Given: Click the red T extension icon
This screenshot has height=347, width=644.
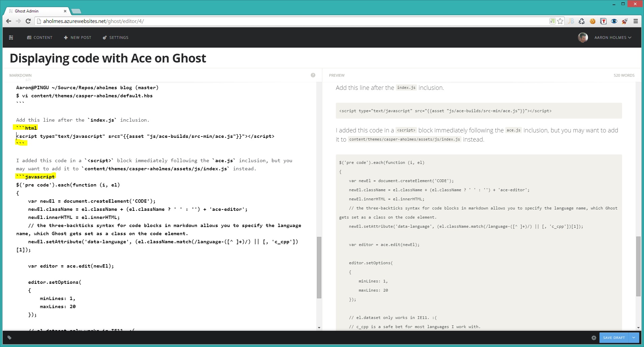Looking at the screenshot, I should 603,21.
